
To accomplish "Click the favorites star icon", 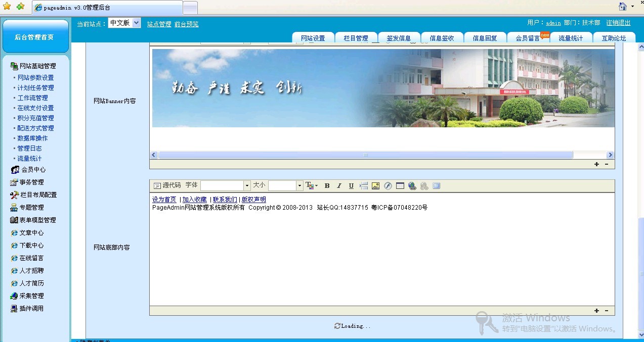I will tap(7, 7).
